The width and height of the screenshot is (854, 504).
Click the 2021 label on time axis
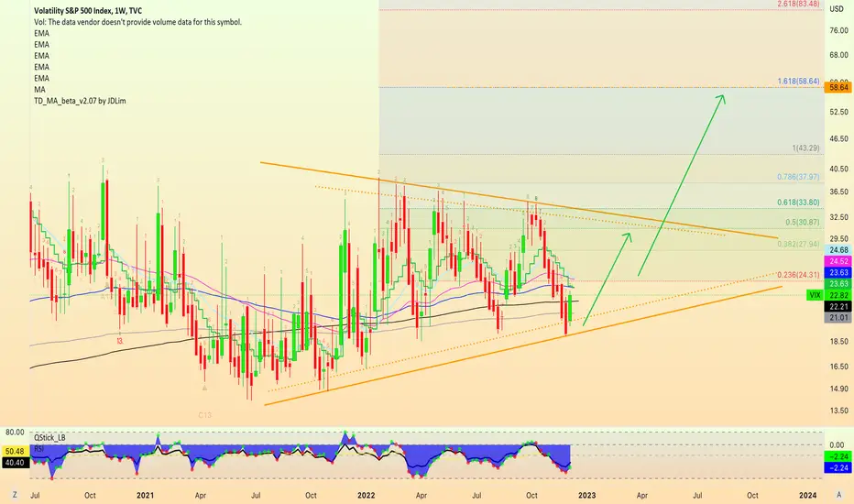click(145, 495)
